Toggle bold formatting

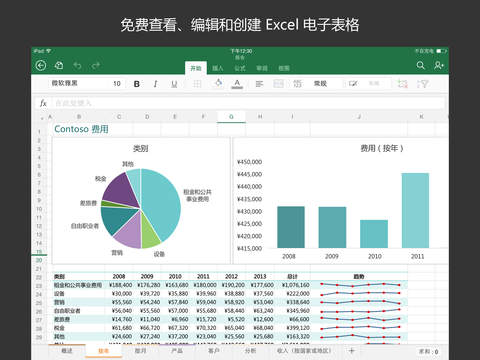click(x=137, y=84)
